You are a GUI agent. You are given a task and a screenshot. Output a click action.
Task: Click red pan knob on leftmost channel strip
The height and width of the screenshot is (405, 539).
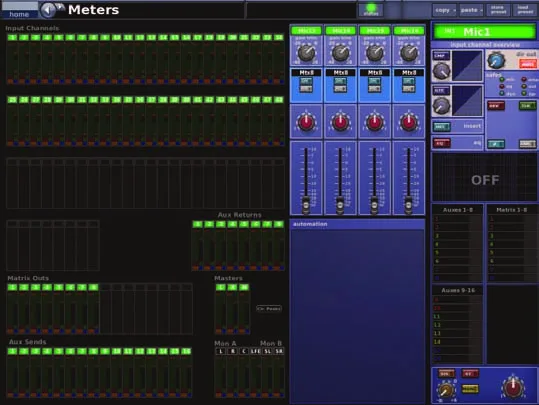coord(306,122)
